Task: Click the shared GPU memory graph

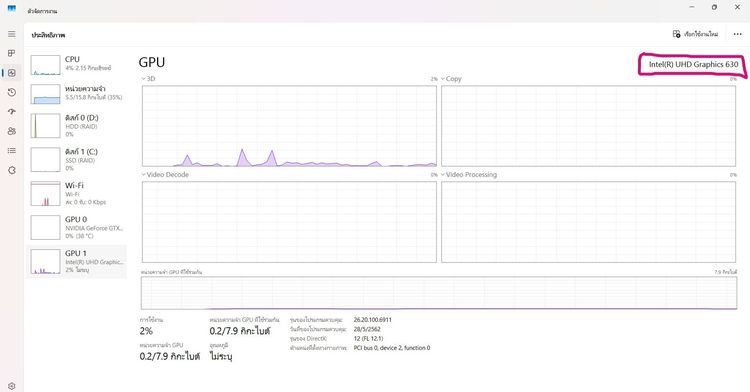Action: (439, 293)
